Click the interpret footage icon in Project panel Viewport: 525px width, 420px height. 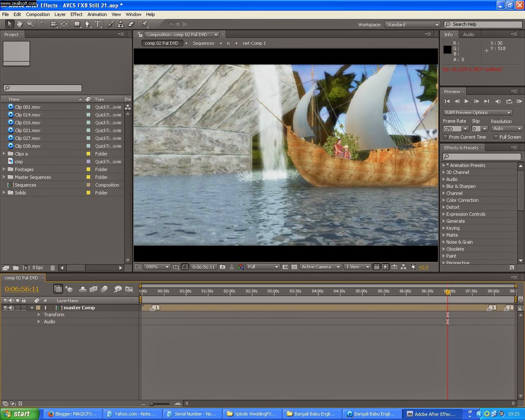5,267
